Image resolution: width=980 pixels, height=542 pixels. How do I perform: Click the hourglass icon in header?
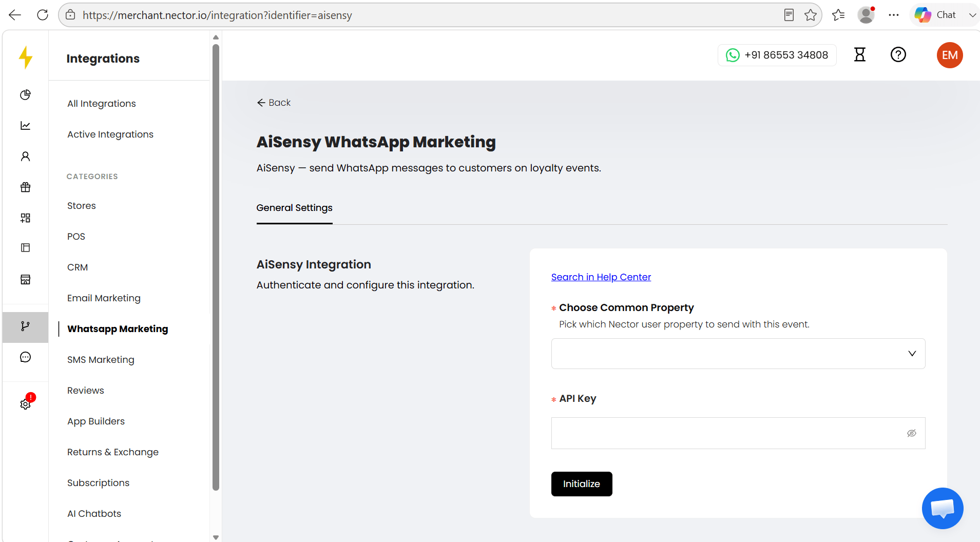point(860,54)
